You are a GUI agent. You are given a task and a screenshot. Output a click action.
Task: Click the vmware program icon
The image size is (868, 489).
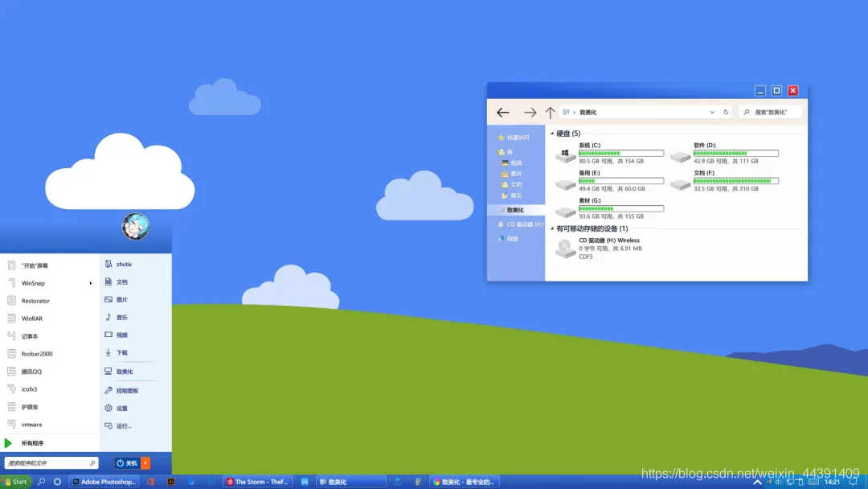[11, 425]
